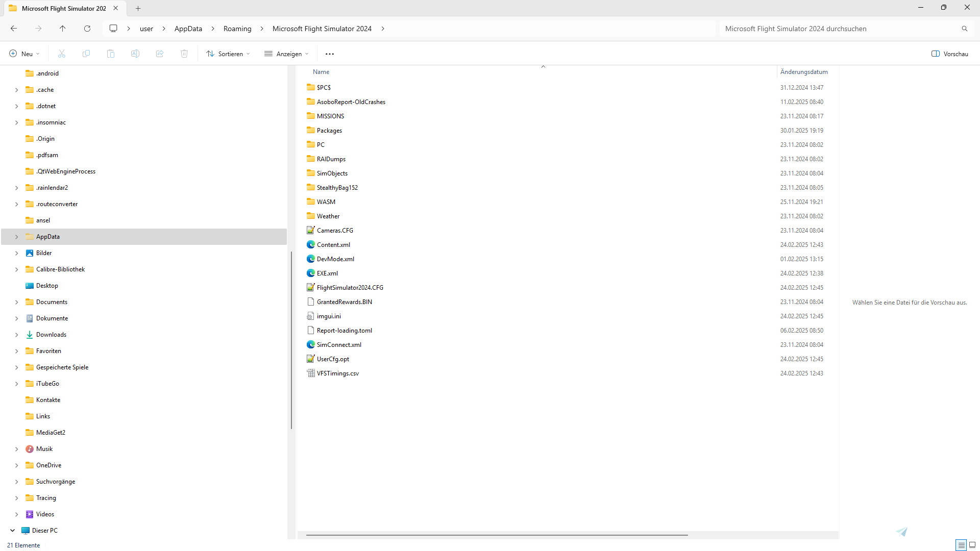Refresh the folder view
The image size is (980, 551).
[87, 29]
